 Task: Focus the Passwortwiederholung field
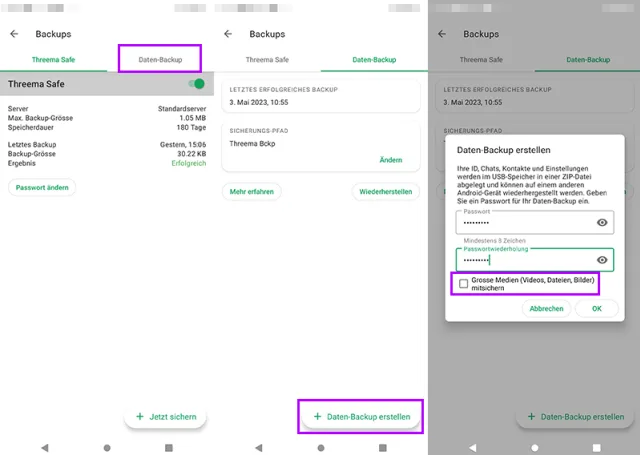point(535,260)
